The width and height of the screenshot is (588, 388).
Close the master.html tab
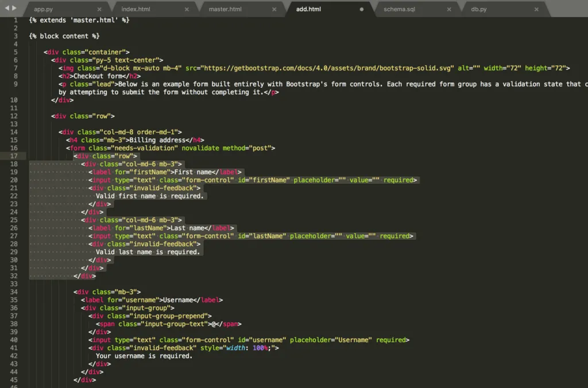pos(274,9)
